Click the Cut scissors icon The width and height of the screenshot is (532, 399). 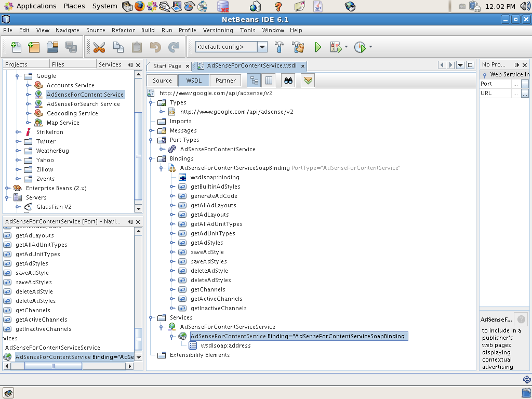tap(99, 47)
